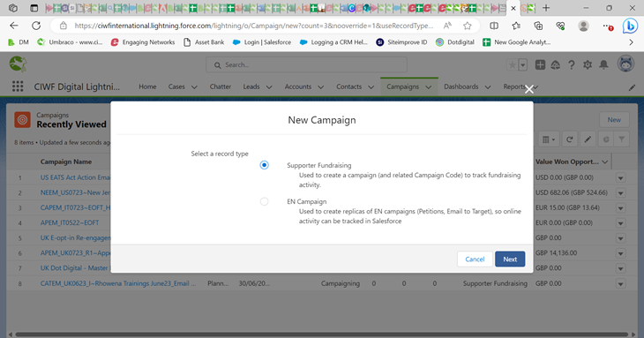The height and width of the screenshot is (338, 644).
Task: Expand the Campaigns tab dropdown chevron
Action: tap(429, 87)
